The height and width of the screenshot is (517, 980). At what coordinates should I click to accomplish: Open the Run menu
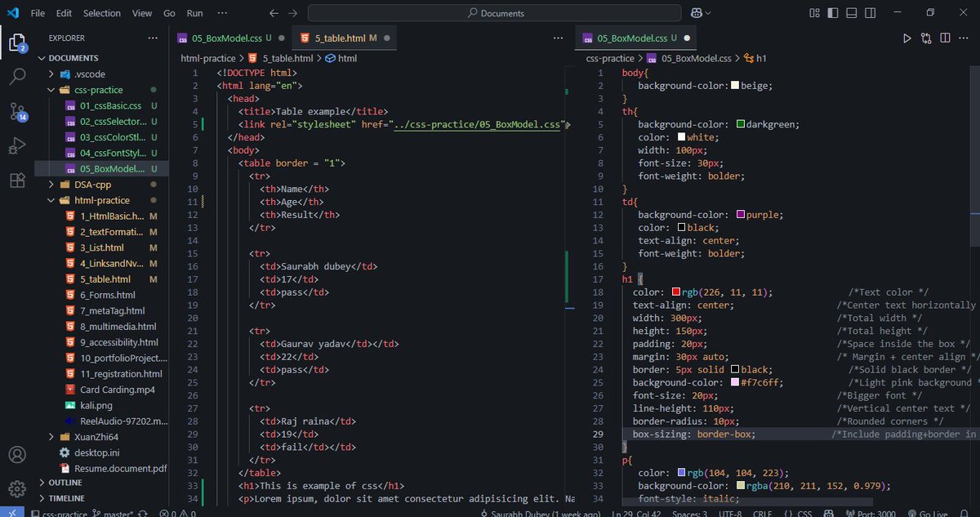coord(194,13)
